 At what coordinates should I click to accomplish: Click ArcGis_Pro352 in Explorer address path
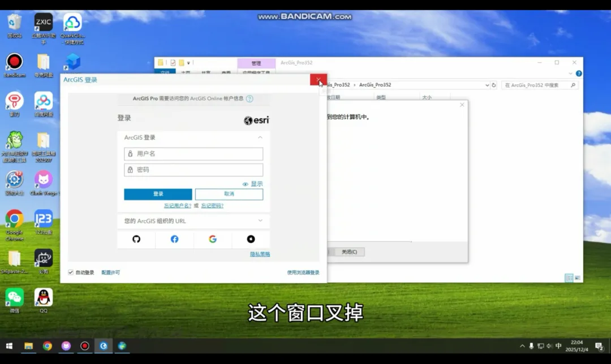375,85
